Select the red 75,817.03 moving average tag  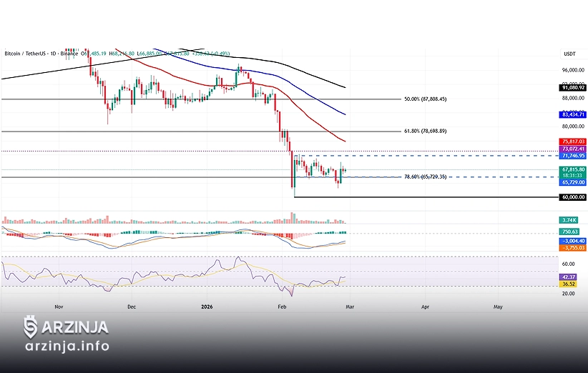click(x=572, y=141)
